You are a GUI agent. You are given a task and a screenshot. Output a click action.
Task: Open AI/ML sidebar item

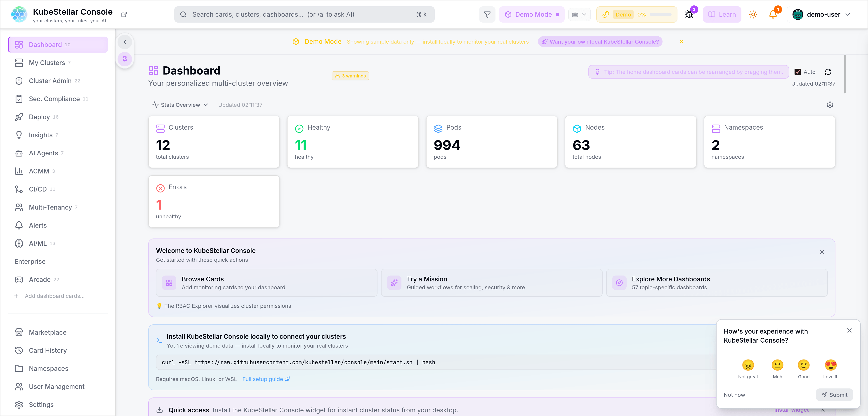[58, 243]
